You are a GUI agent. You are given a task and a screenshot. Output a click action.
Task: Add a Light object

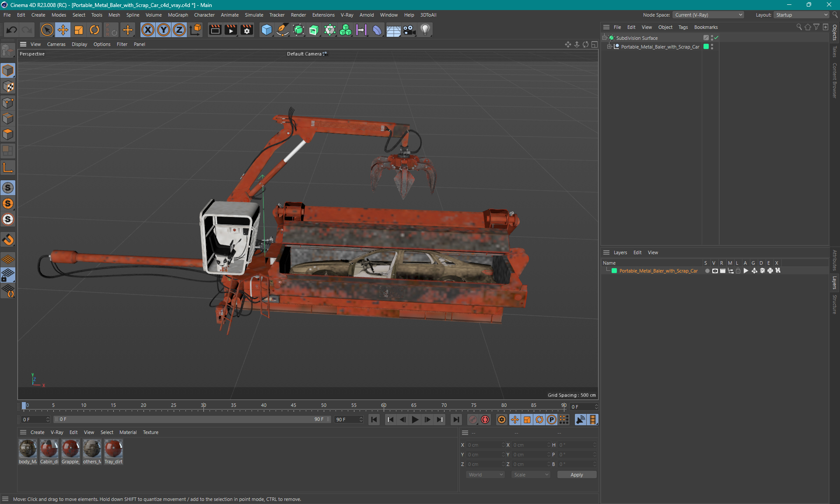tap(425, 30)
